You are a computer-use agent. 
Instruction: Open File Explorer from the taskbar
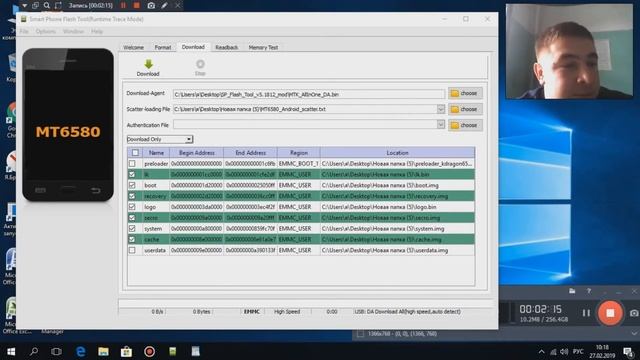click(x=103, y=351)
